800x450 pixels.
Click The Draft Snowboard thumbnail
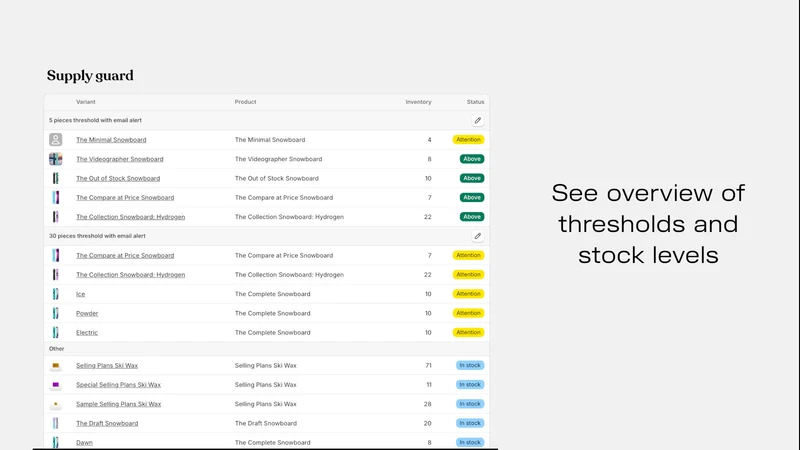(x=56, y=423)
